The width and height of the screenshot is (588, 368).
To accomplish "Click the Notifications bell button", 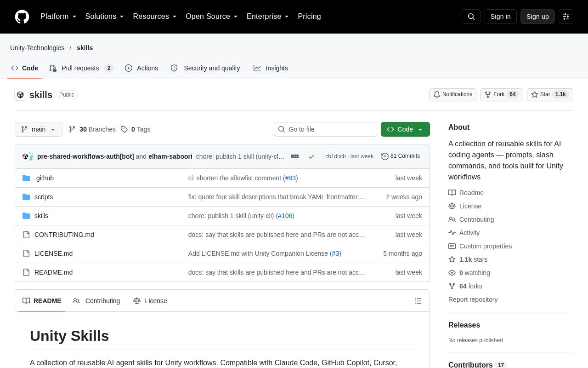I will click(452, 95).
